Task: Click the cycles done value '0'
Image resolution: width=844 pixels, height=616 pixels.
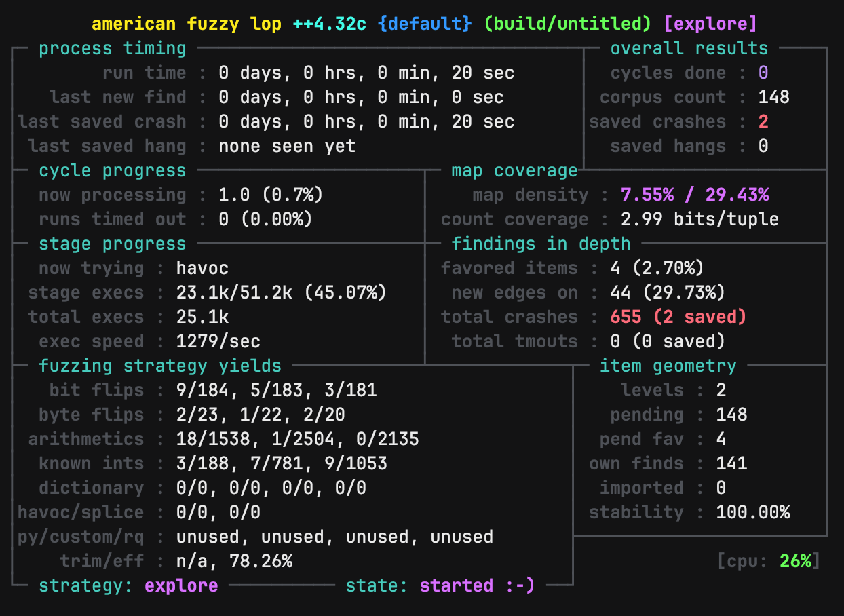Action: [x=763, y=73]
